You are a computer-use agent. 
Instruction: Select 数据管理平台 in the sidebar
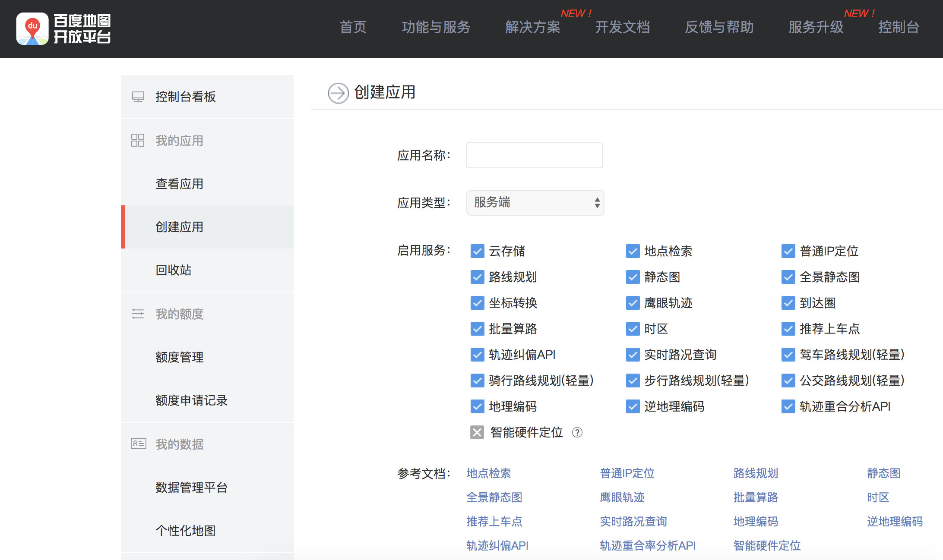(x=207, y=488)
